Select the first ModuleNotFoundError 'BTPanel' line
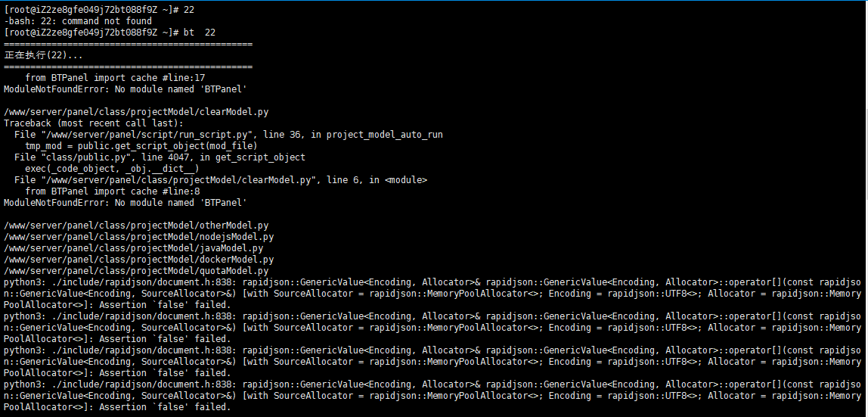This screenshot has width=868, height=417. [125, 89]
